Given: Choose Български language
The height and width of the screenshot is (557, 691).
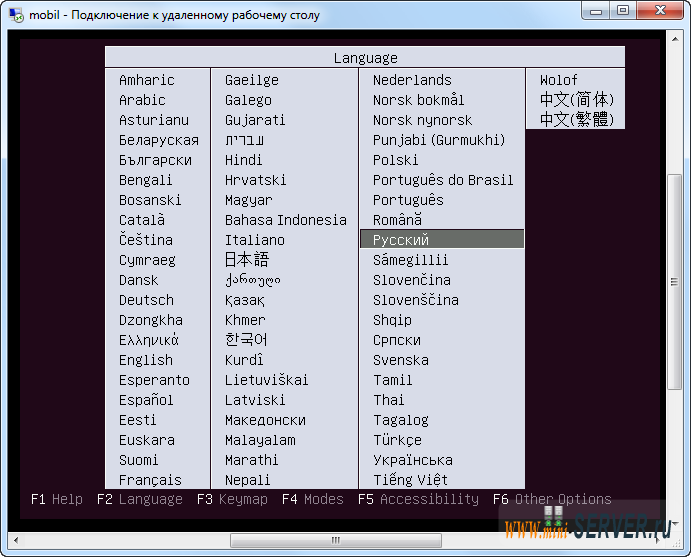Looking at the screenshot, I should 155,160.
